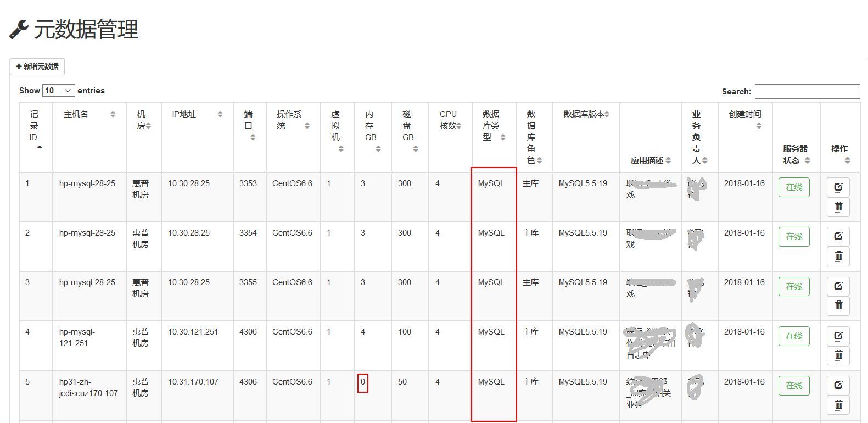Click 在线 status button for record 1
The image size is (868, 423).
pyautogui.click(x=794, y=187)
